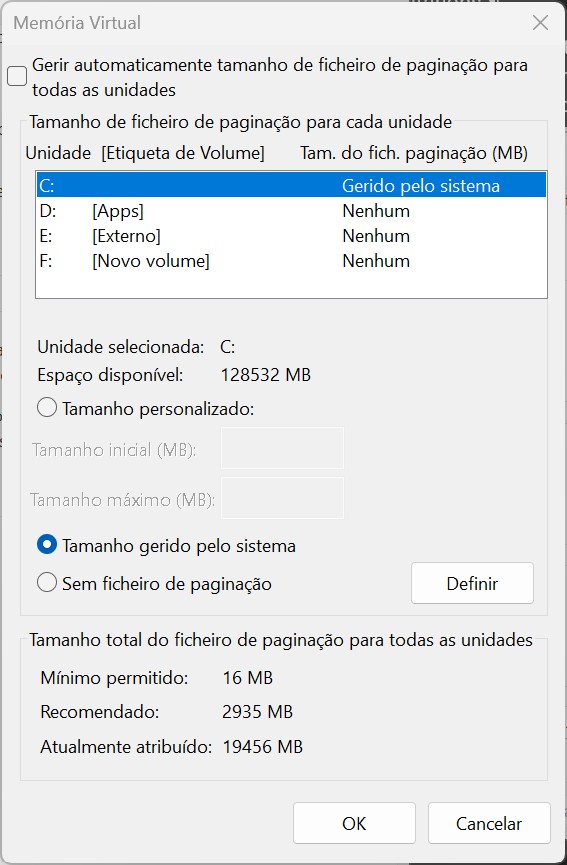567x865 pixels.
Task: Enable Gerir automaticamente tamanho de ficheiro checkbox
Action: (17, 76)
